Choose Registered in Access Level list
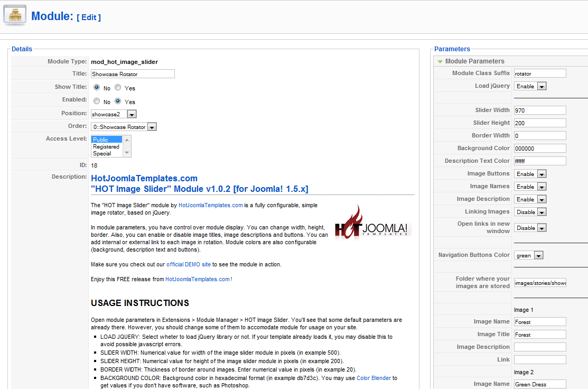Screen dimensions: 588x389 107,147
